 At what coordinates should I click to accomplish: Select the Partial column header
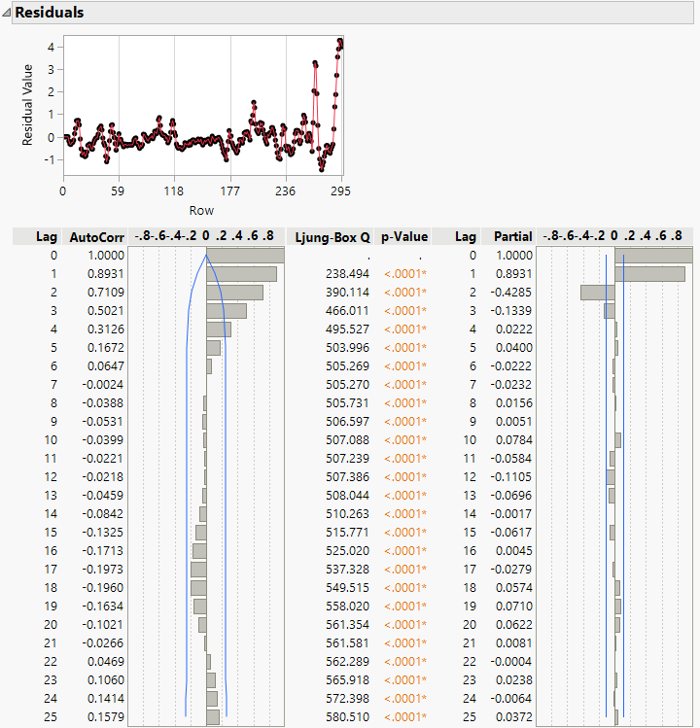[x=512, y=236]
